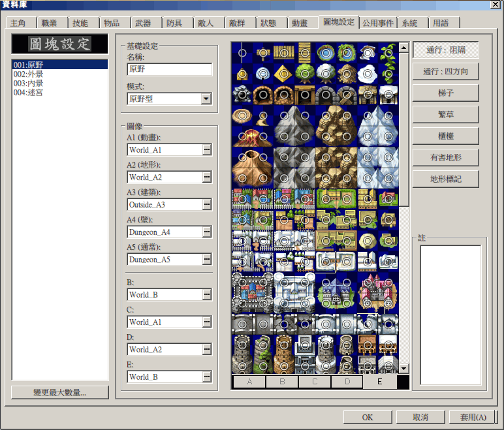Select the 原野型 mode combo box
The height and width of the screenshot is (430, 504).
(169, 99)
